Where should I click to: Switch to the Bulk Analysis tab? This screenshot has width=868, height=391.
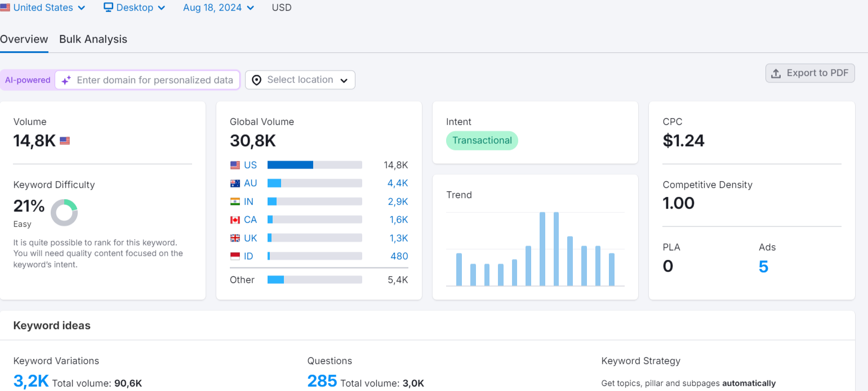(93, 39)
